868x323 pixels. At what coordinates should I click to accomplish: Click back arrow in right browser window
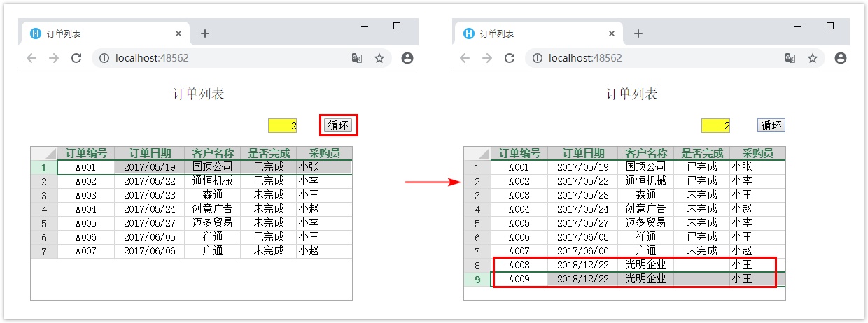point(464,58)
